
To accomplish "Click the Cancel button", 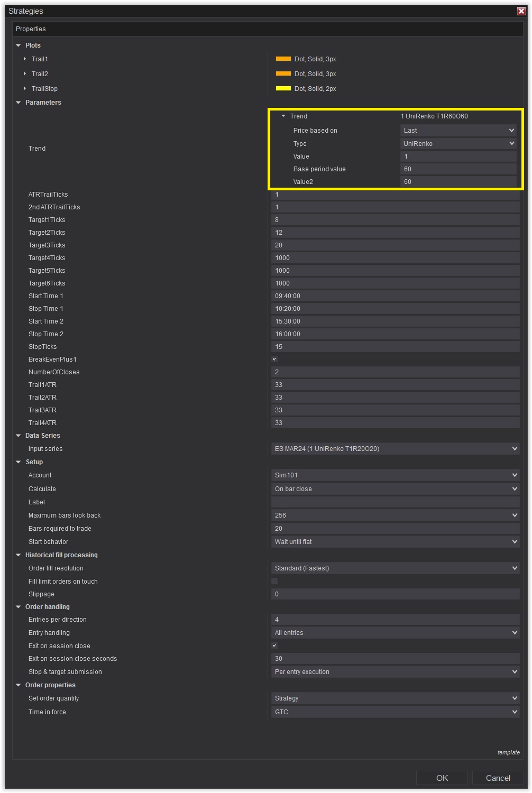I will tap(498, 778).
